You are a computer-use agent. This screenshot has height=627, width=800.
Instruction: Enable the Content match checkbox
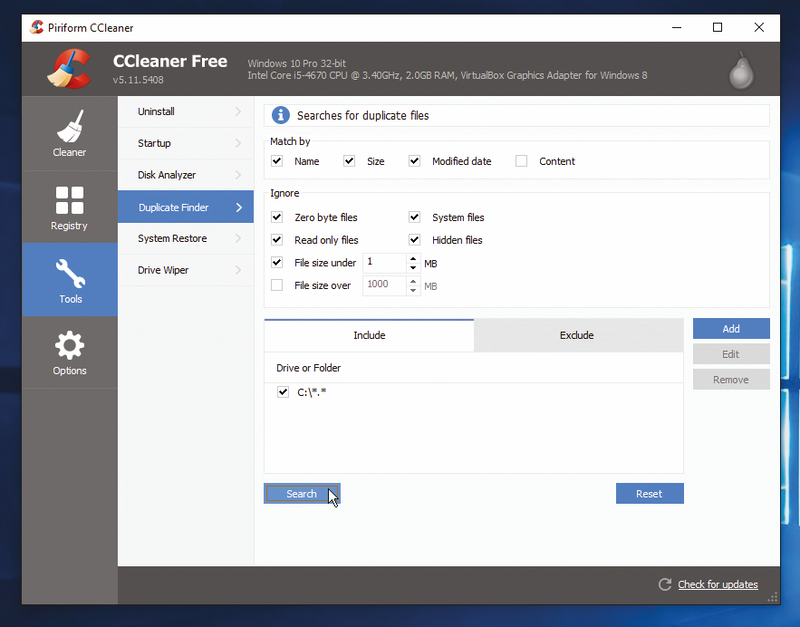[521, 161]
